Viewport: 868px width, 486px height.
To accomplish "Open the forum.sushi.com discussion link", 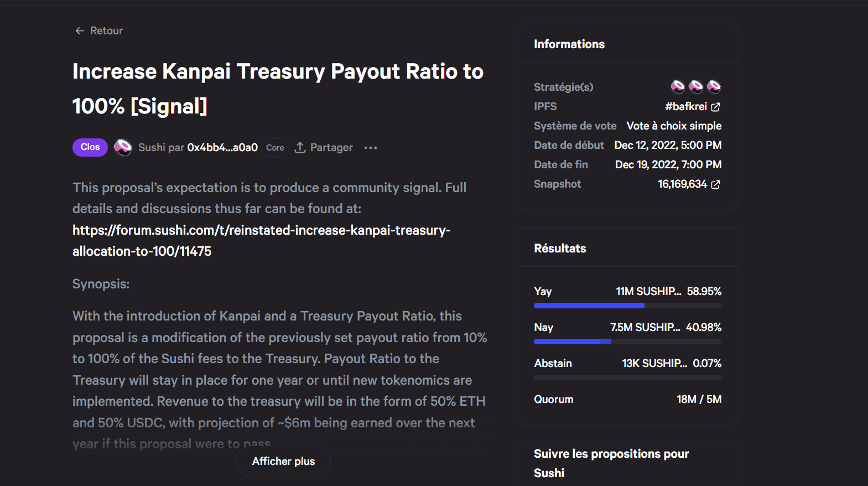I will click(x=261, y=240).
